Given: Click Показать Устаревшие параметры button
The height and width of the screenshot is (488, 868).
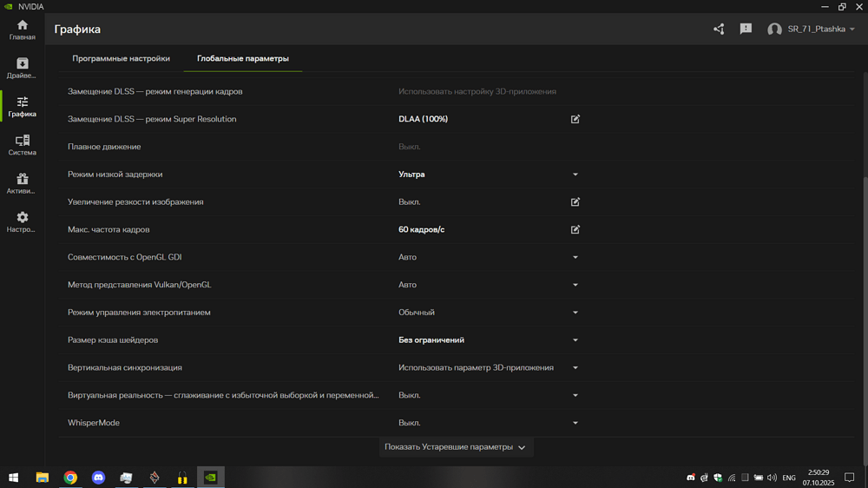Looking at the screenshot, I should pos(455,447).
